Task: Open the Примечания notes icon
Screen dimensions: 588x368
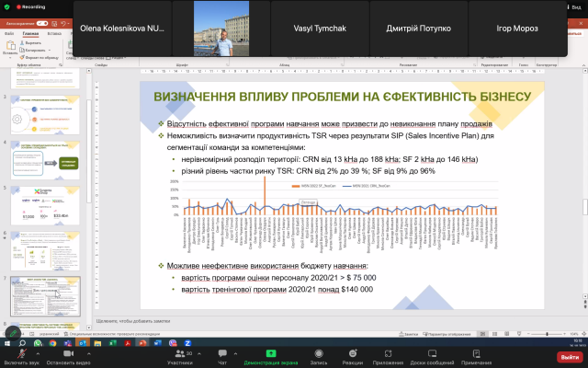Action: pos(476,354)
